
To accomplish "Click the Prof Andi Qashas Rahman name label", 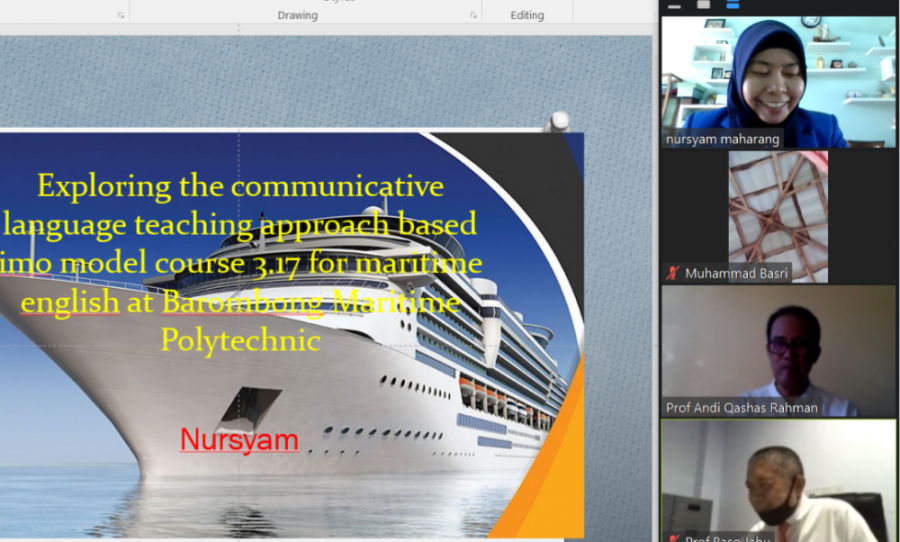I will click(x=742, y=408).
